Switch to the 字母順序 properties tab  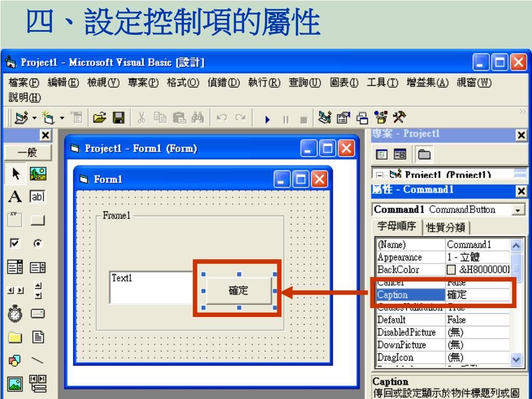click(396, 227)
